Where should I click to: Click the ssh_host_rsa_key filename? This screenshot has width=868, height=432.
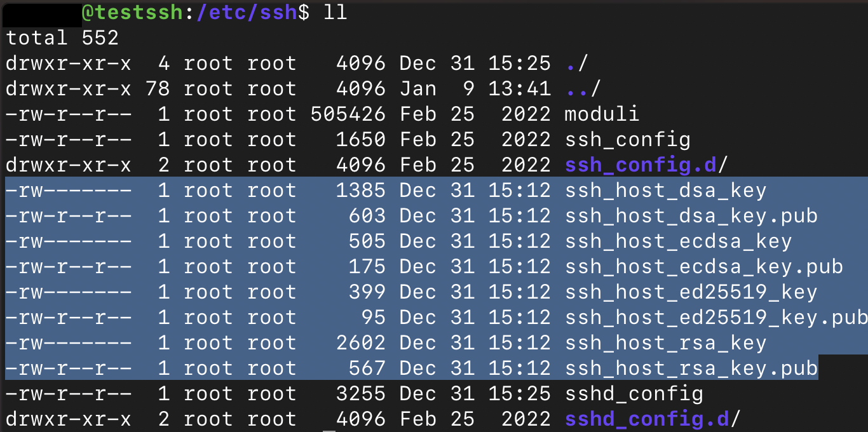pyautogui.click(x=665, y=342)
